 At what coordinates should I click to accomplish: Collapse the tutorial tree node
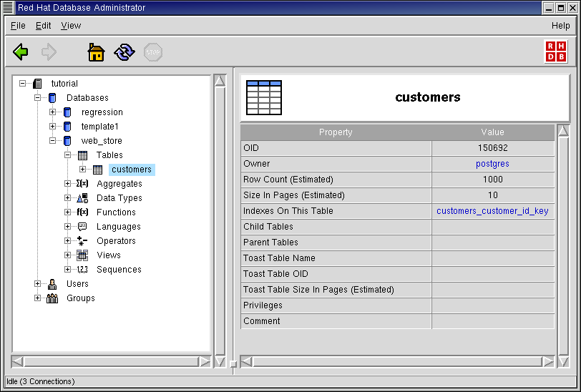[x=23, y=84]
